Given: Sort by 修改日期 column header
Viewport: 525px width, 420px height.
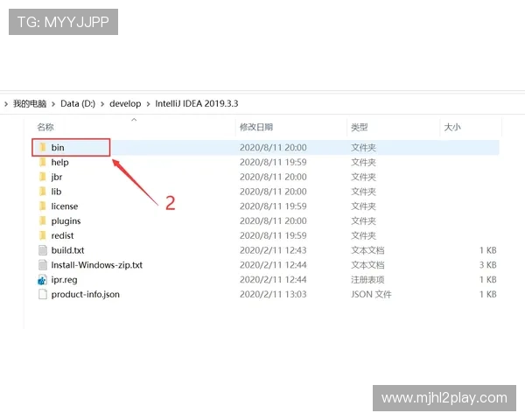Looking at the screenshot, I should click(256, 127).
